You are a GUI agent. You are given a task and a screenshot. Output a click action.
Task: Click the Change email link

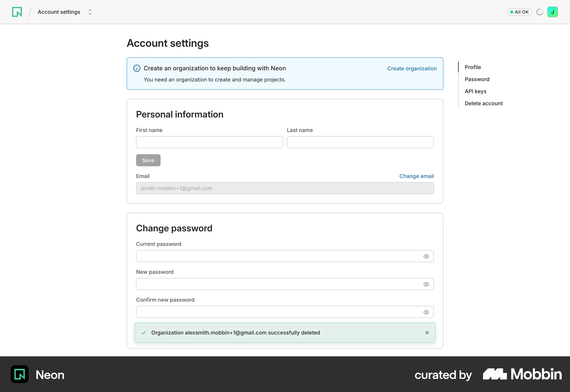pos(417,176)
